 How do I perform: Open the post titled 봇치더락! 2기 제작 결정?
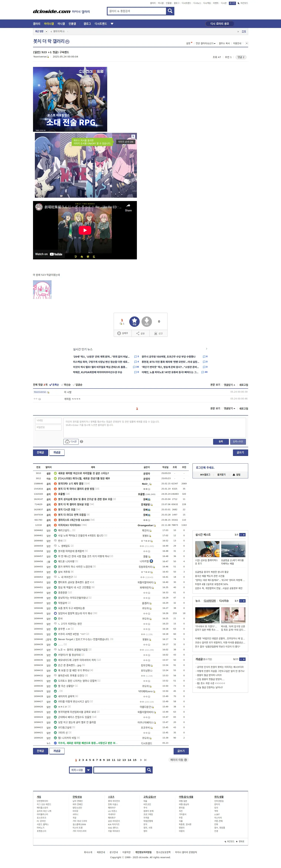71,484
